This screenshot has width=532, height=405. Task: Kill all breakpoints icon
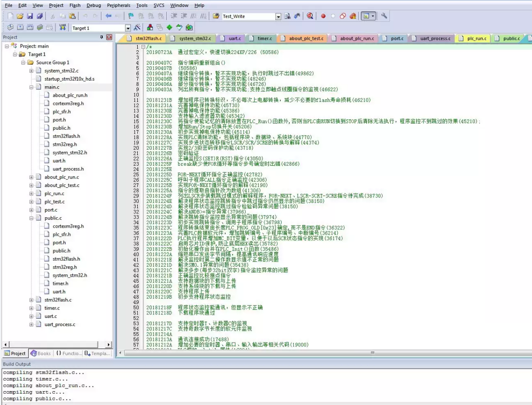[353, 16]
